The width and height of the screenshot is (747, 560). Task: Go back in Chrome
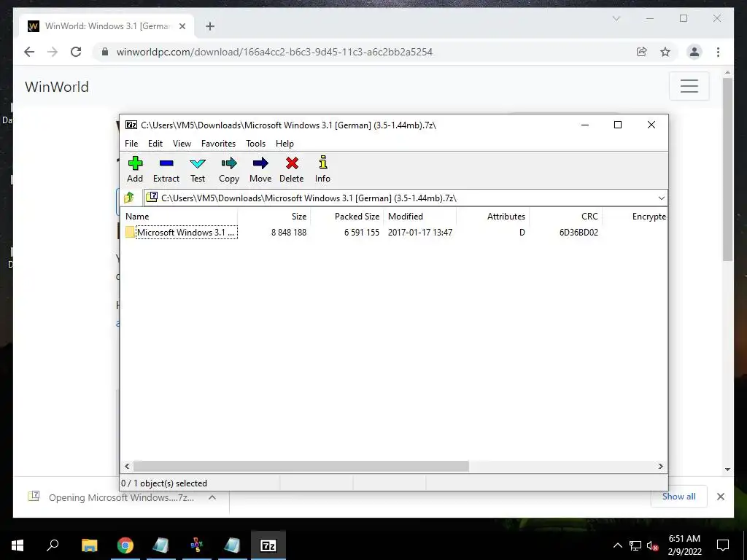click(29, 52)
